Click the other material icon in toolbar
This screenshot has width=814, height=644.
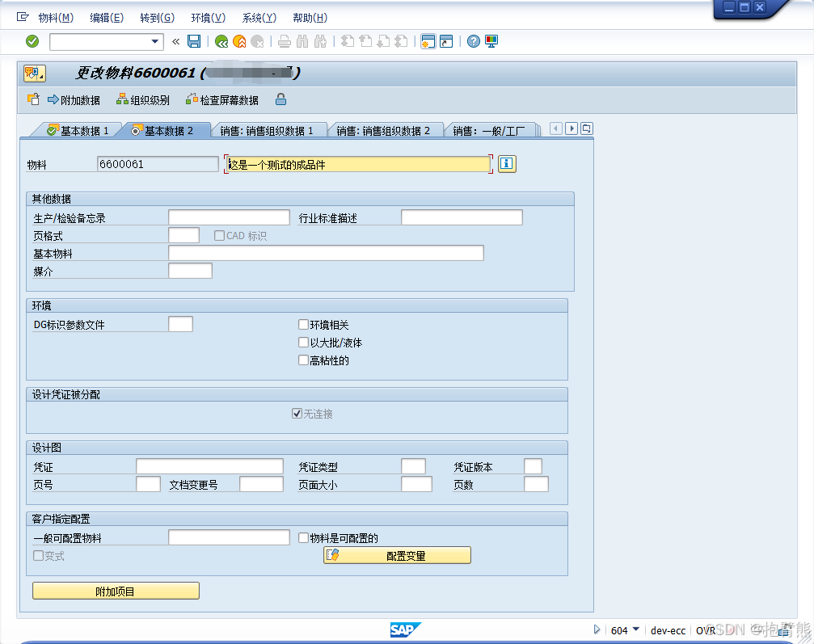click(33, 99)
